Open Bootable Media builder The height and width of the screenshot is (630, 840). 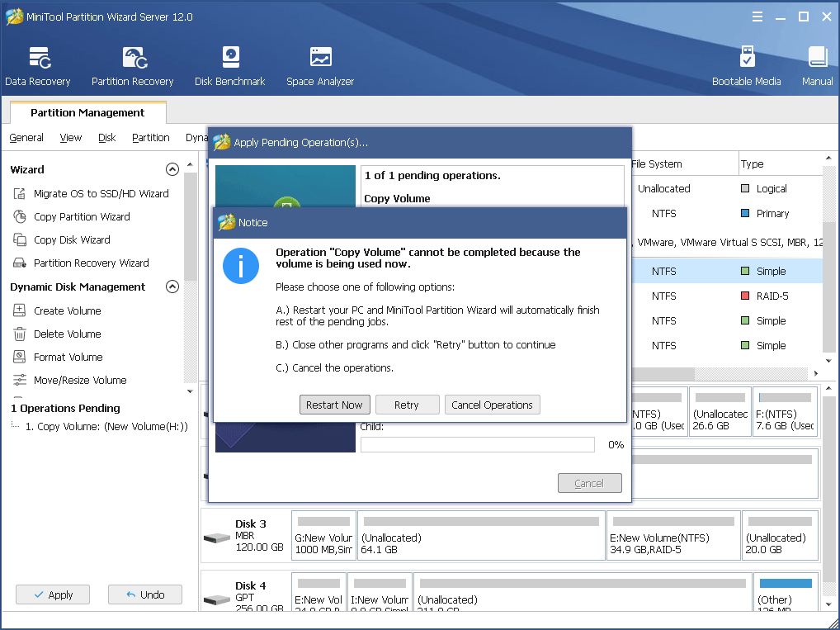746,66
